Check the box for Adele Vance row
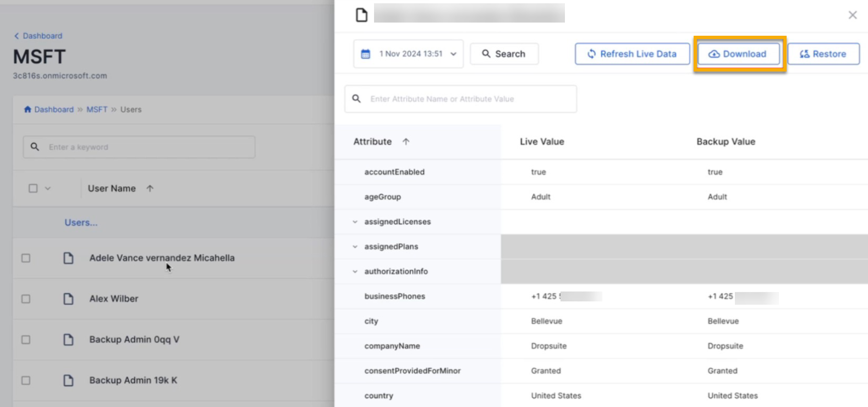Viewport: 868px width, 407px height. pyautogui.click(x=26, y=258)
